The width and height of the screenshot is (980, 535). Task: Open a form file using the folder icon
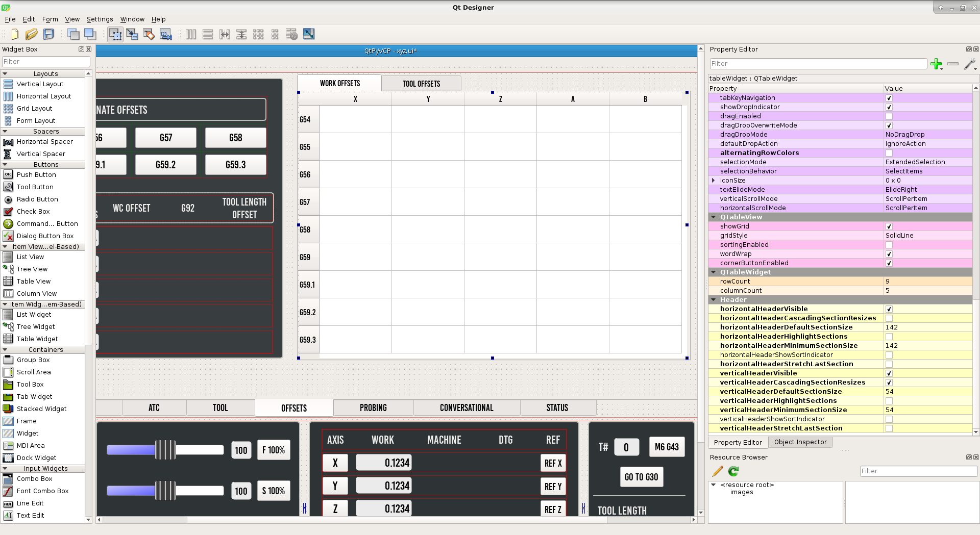[32, 34]
